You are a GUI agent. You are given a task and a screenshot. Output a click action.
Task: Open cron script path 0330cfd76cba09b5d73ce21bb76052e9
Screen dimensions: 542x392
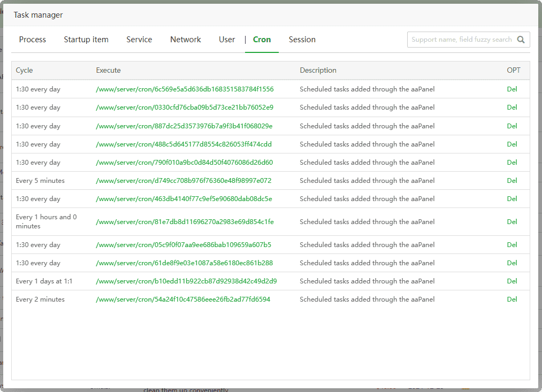(x=185, y=107)
